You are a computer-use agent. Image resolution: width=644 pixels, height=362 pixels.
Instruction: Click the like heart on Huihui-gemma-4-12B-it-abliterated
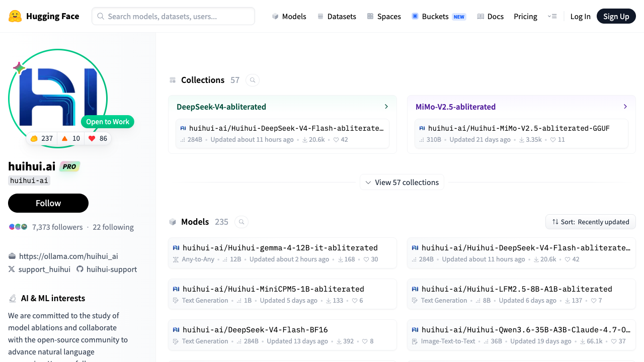point(366,259)
